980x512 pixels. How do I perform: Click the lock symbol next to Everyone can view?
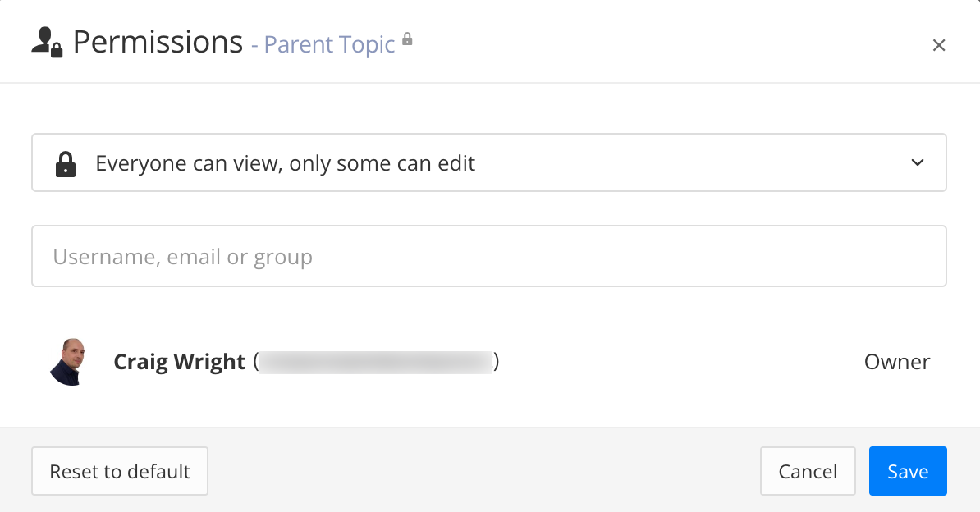click(x=66, y=162)
